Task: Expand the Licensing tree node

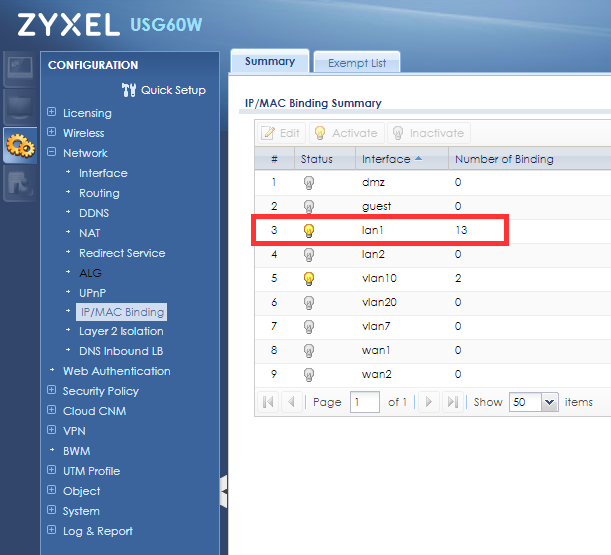Action: (51, 113)
